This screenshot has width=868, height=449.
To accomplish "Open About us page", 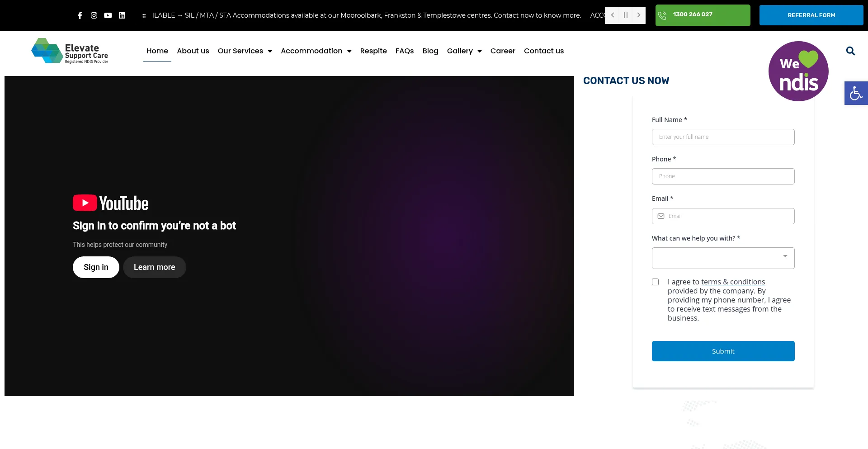I will (x=193, y=51).
